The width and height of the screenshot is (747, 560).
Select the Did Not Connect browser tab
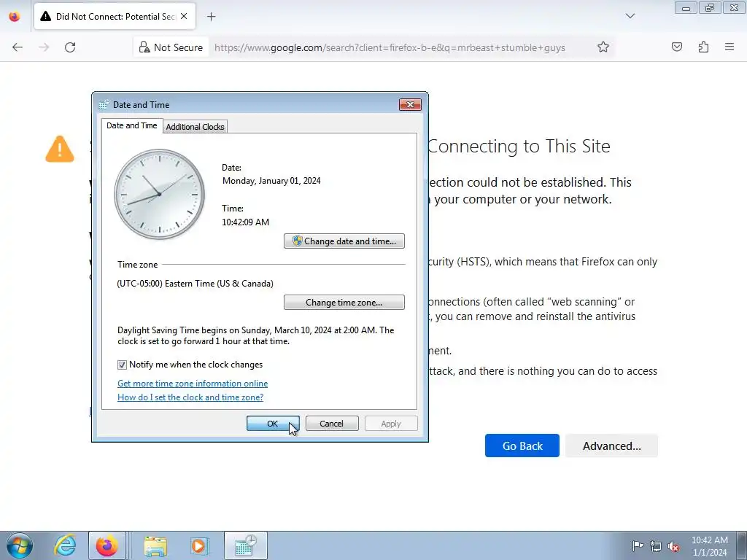pos(115,17)
